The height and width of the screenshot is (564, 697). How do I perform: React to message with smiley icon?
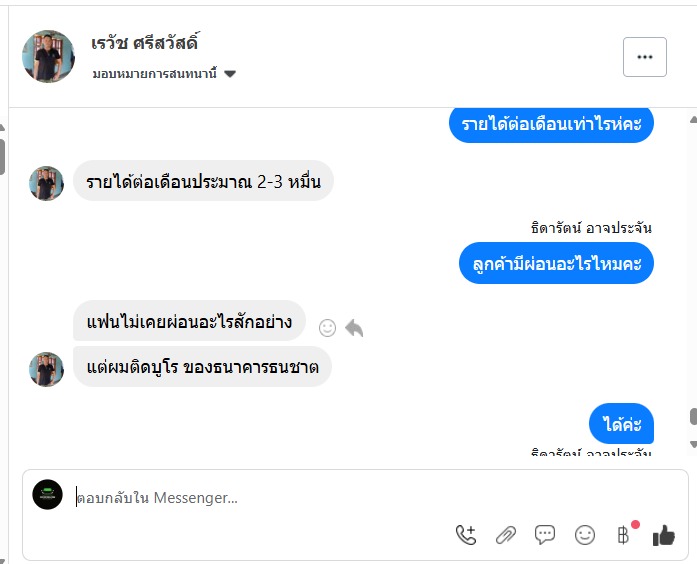click(327, 327)
